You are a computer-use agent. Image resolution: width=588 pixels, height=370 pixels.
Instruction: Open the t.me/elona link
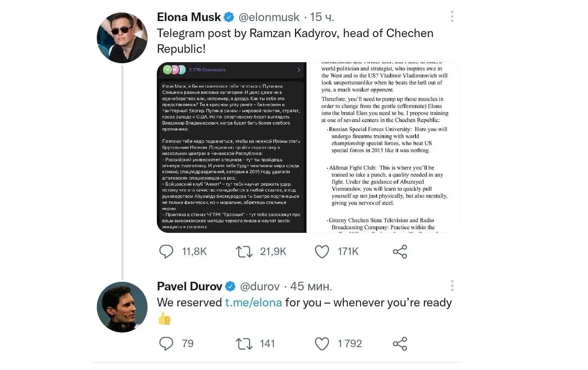coord(253,302)
